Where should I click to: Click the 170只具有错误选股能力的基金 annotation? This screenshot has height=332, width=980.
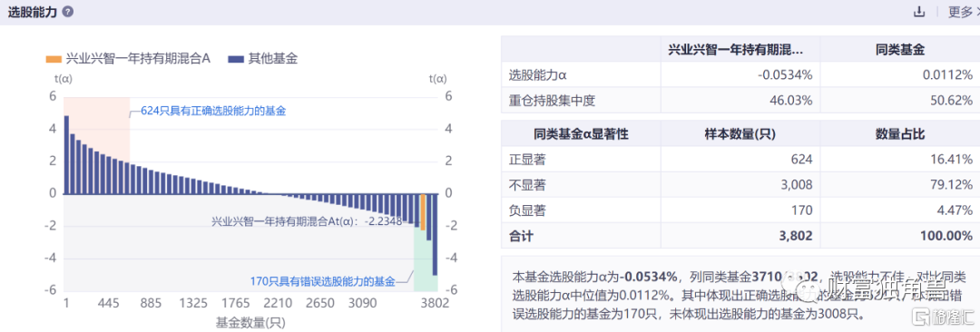[x=323, y=281]
